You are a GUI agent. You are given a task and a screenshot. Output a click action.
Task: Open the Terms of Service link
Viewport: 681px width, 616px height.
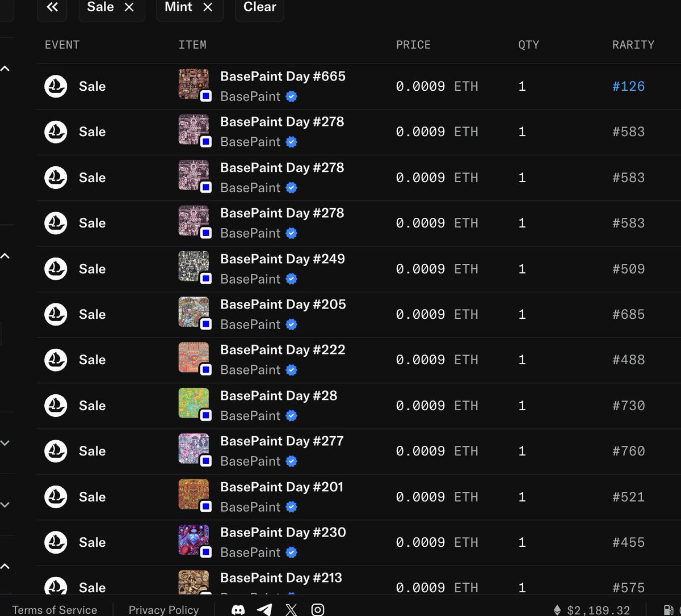pos(54,610)
